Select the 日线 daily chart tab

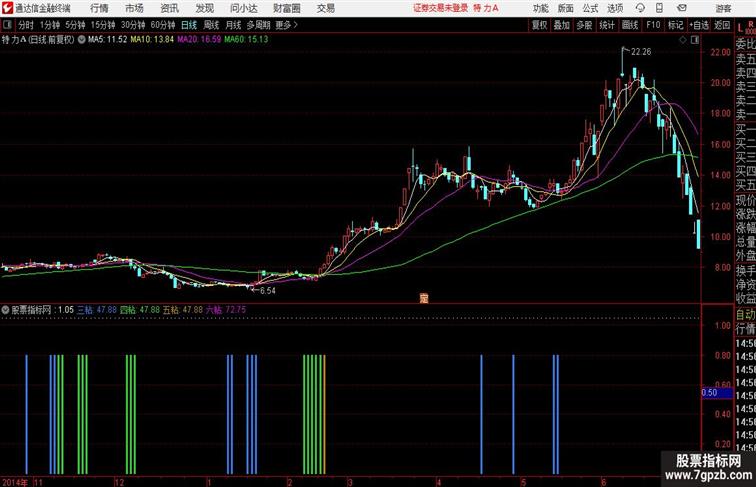(x=189, y=25)
